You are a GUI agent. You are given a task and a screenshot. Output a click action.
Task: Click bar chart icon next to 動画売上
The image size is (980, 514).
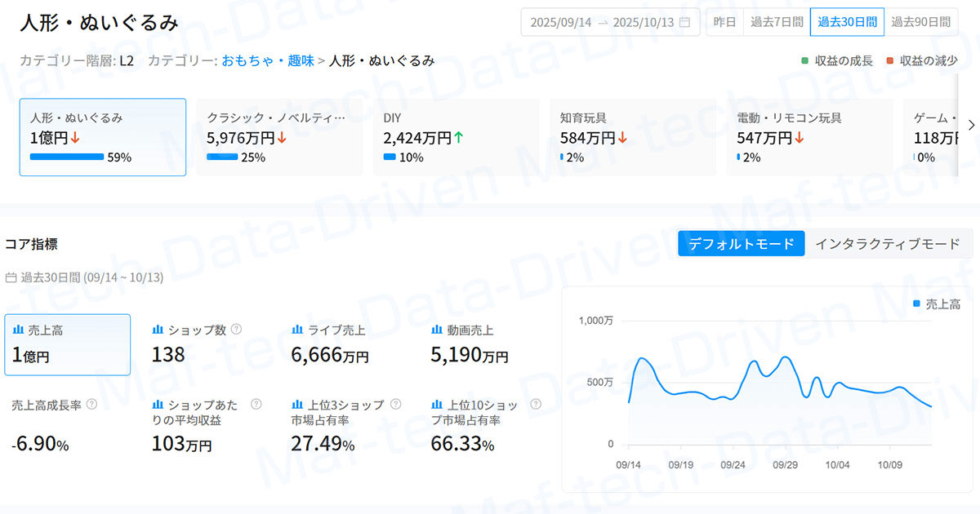[436, 330]
